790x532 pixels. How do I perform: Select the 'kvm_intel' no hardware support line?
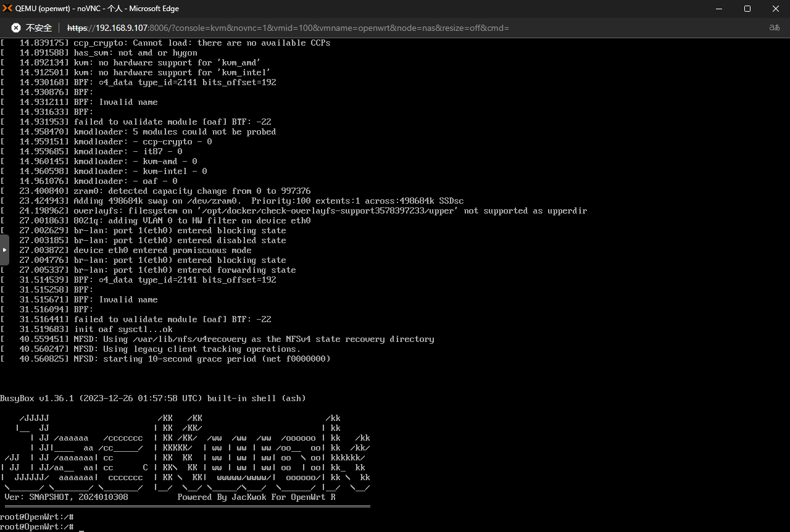[136, 73]
